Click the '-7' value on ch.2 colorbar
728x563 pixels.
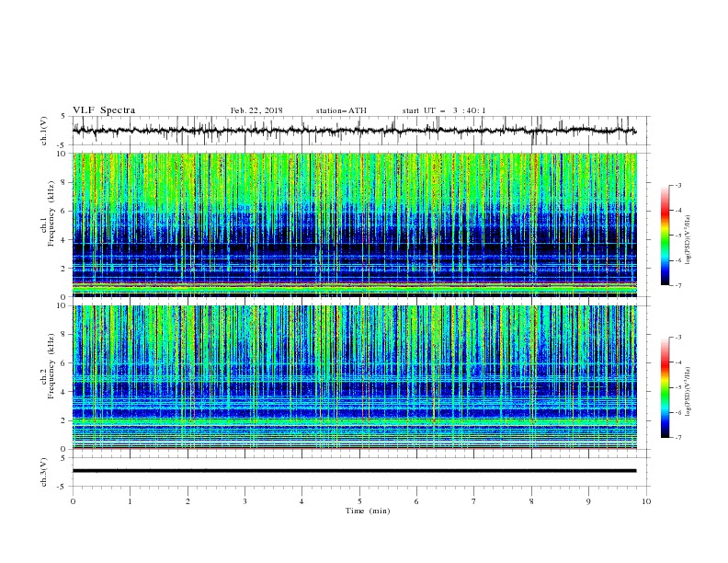[x=677, y=438]
